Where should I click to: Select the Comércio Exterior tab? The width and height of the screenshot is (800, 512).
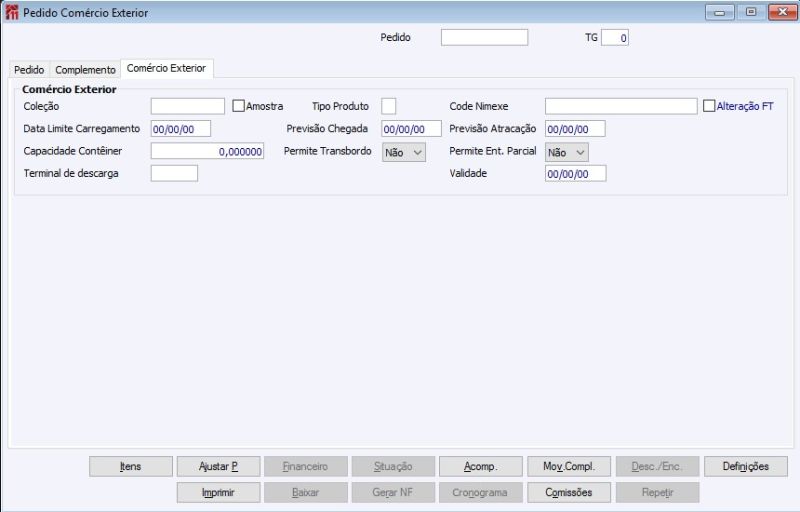166,68
